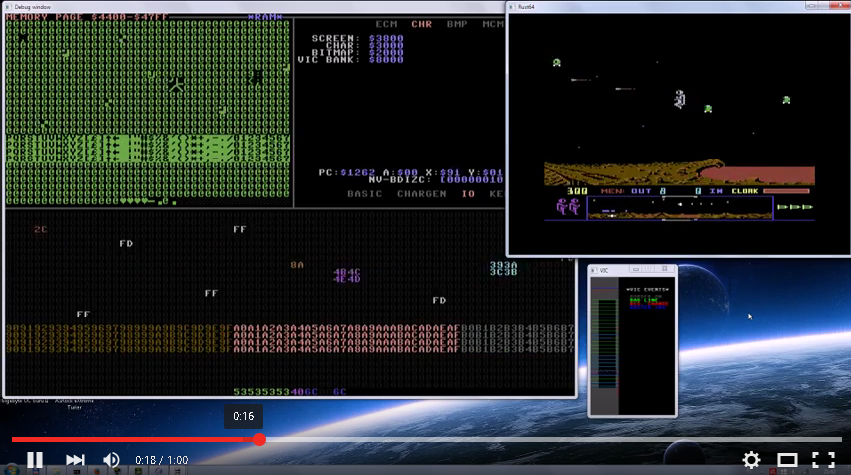Click the *RAM* indicator label
The image size is (851, 475).
pyautogui.click(x=265, y=17)
